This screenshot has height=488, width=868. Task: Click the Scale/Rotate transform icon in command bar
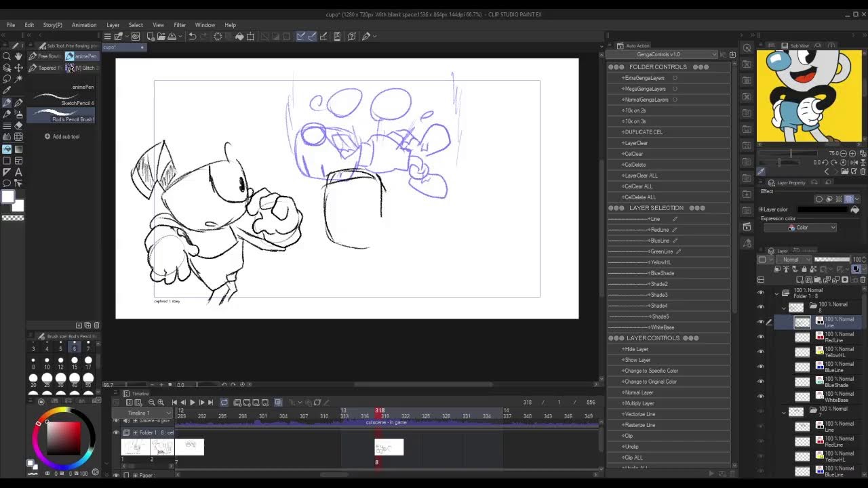click(x=251, y=37)
